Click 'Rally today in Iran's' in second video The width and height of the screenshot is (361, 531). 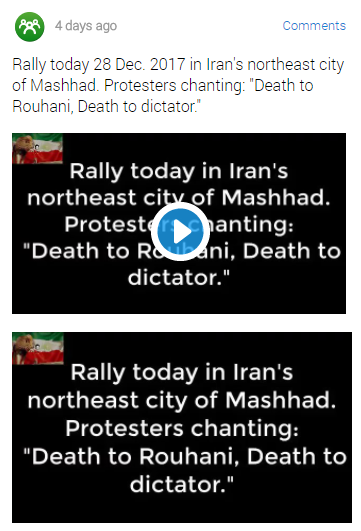point(182,372)
